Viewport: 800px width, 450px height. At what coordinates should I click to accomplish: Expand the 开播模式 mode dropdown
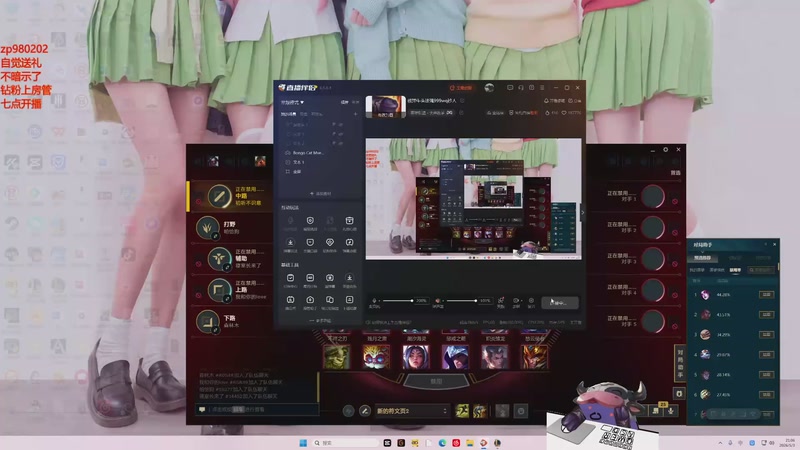pos(292,103)
